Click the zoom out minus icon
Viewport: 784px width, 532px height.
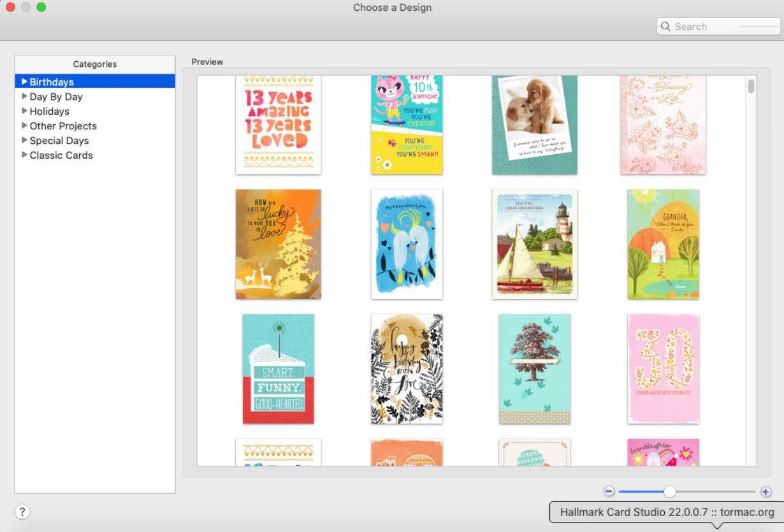click(x=609, y=492)
